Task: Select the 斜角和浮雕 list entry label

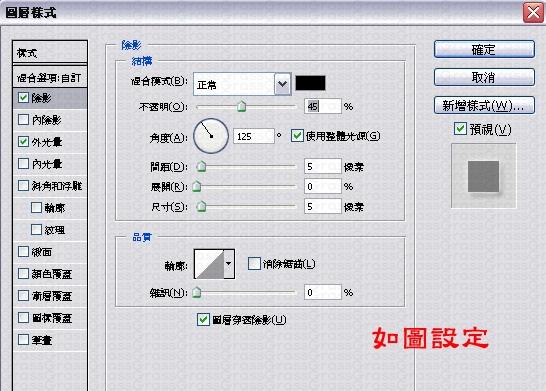Action: (x=57, y=186)
